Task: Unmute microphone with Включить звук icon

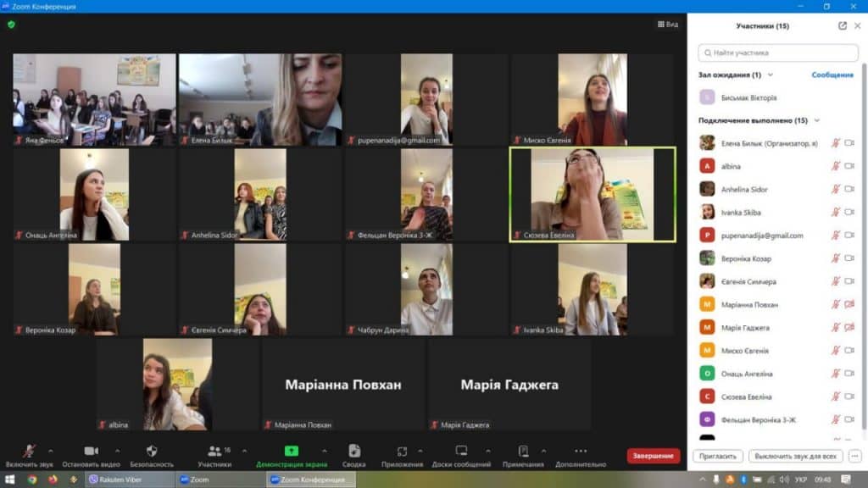Action: [x=29, y=452]
